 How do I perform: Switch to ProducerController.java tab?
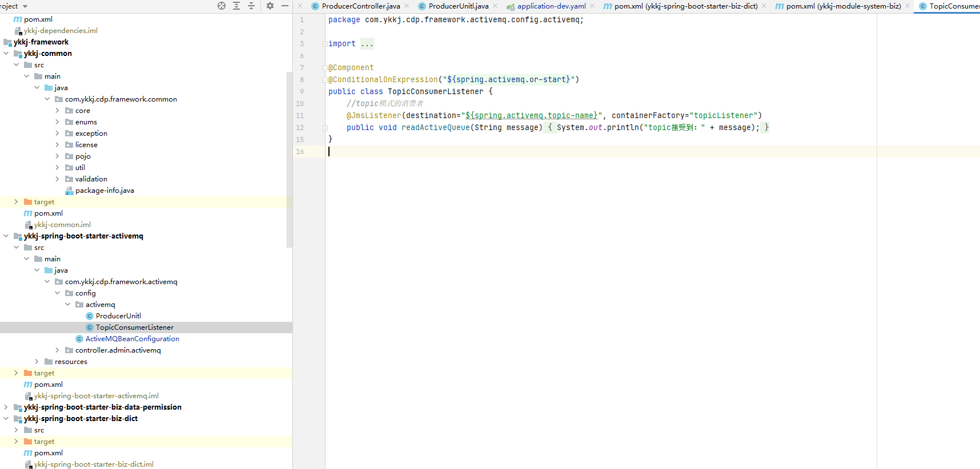pos(361,6)
